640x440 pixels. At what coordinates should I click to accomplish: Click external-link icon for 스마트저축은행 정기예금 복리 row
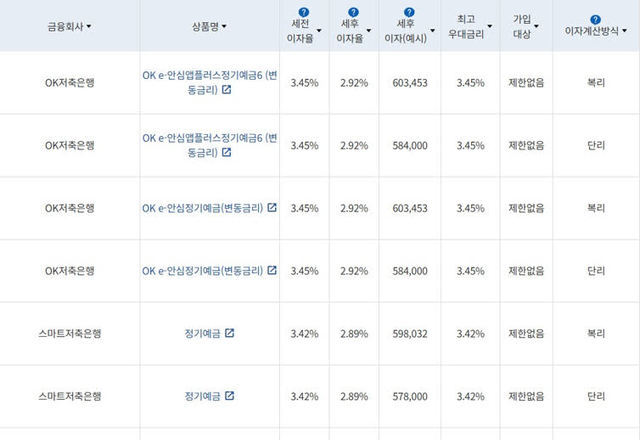click(x=229, y=333)
